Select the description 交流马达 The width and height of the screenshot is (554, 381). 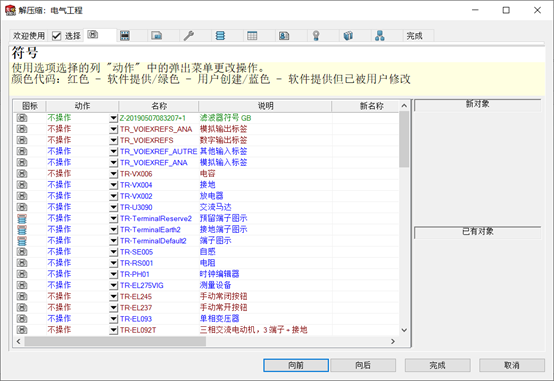[x=215, y=207]
